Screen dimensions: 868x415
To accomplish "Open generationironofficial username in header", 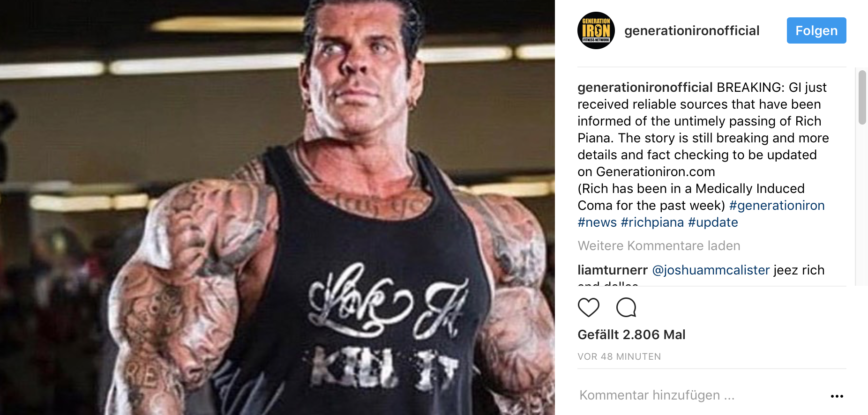I will pos(692,31).
